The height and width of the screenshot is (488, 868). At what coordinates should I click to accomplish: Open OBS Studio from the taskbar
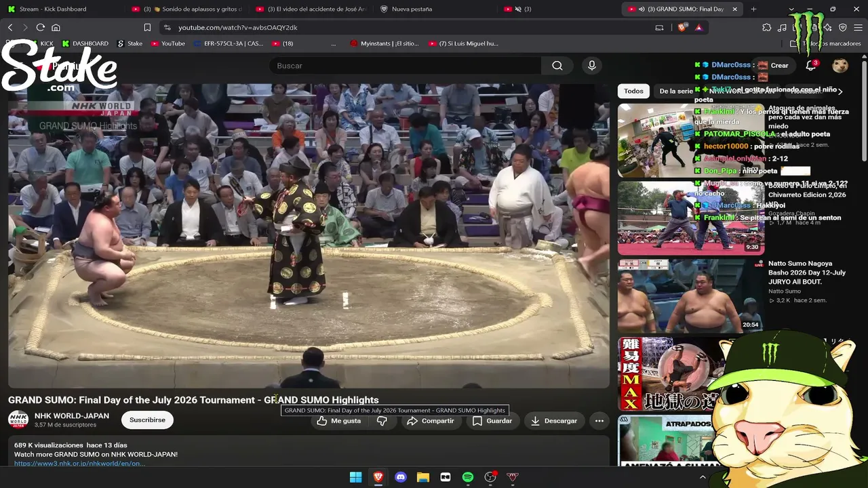click(490, 477)
